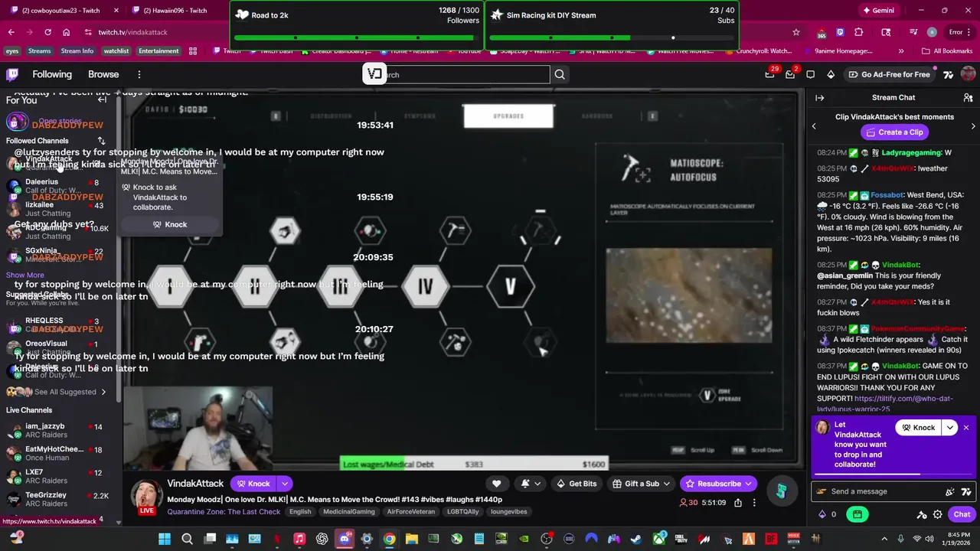Screen dimensions: 980x551
Task: Open the Quarantine Zone: The Last Check link
Action: pyautogui.click(x=224, y=512)
